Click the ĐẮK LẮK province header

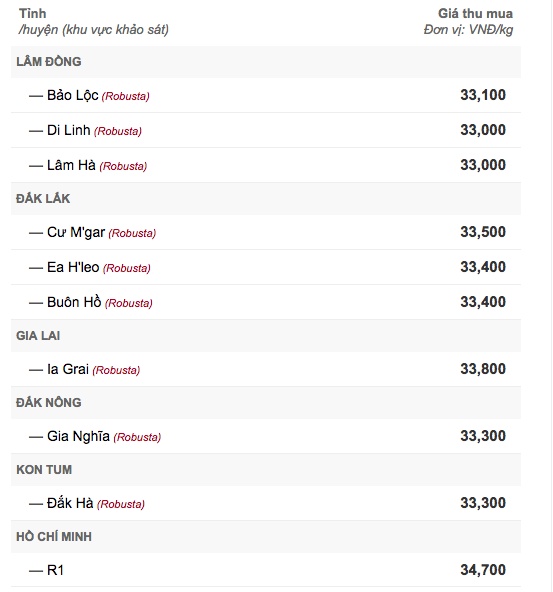click(43, 199)
